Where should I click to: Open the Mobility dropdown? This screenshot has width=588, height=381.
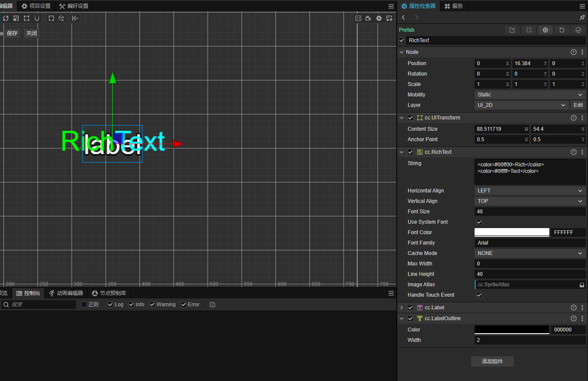point(530,95)
